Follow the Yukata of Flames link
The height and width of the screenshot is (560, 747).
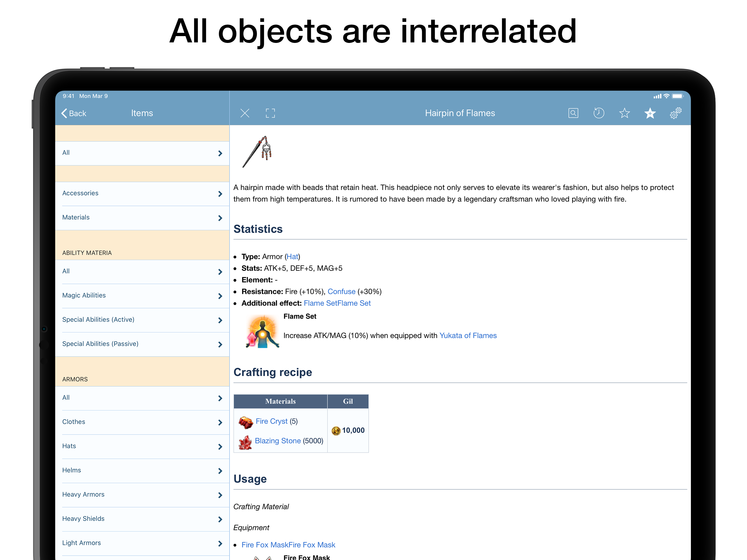click(x=468, y=336)
